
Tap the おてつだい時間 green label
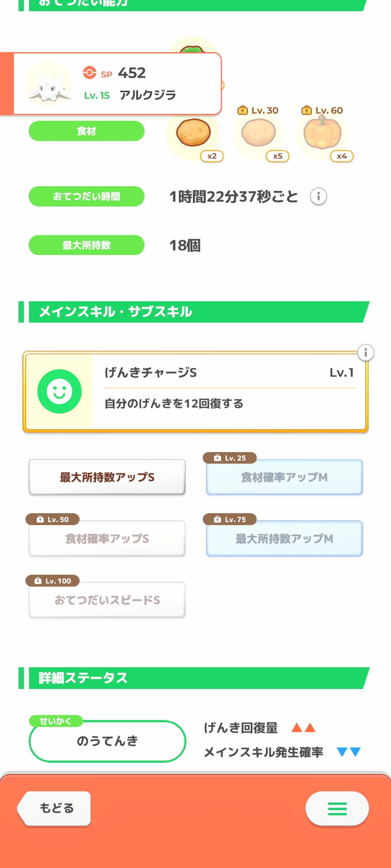coord(87,196)
